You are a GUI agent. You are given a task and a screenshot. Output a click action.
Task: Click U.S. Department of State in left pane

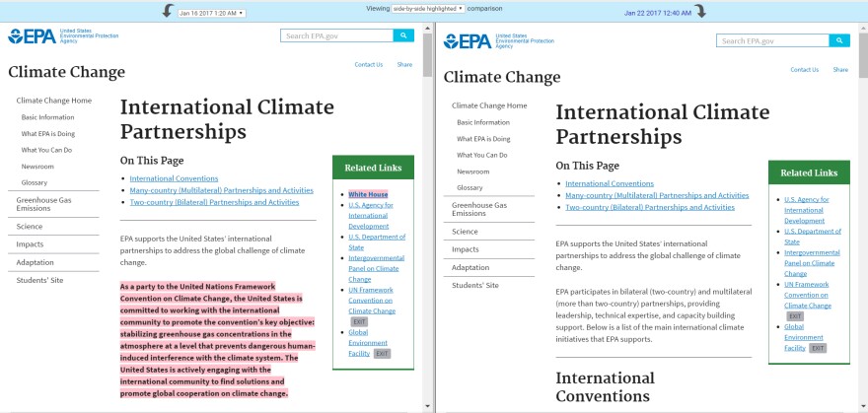coord(377,242)
